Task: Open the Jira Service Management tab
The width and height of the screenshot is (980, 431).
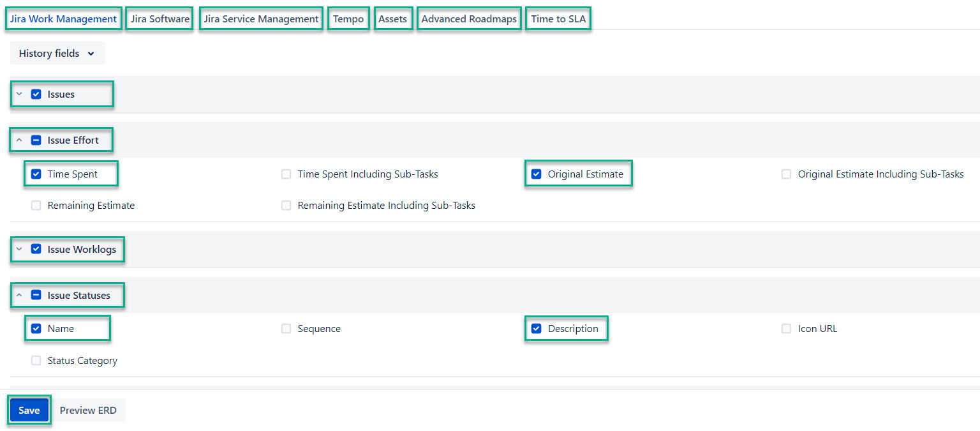Action: (x=260, y=19)
